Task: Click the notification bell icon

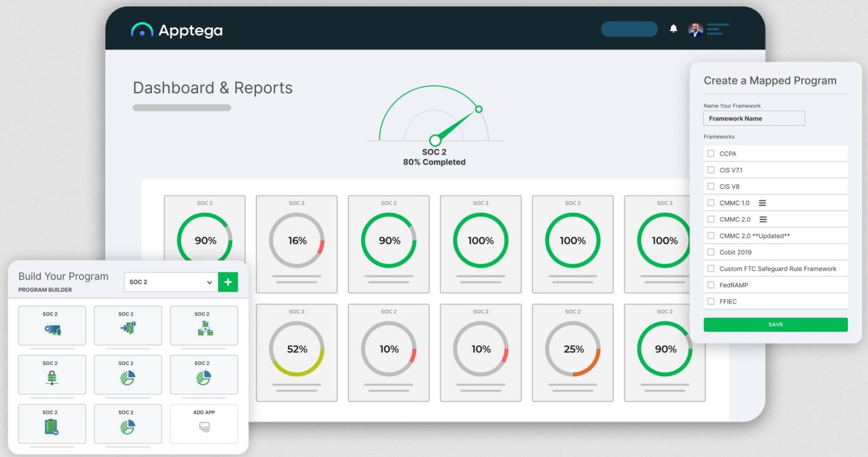Action: coord(673,29)
